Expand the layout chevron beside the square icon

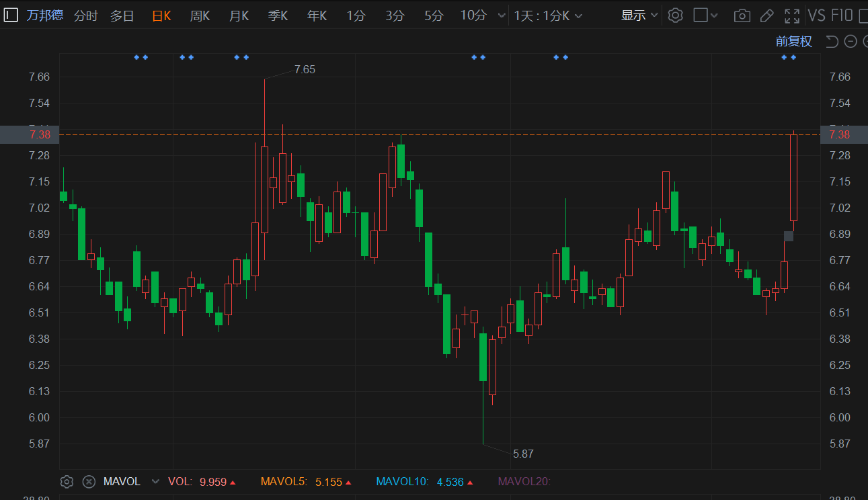(x=714, y=15)
